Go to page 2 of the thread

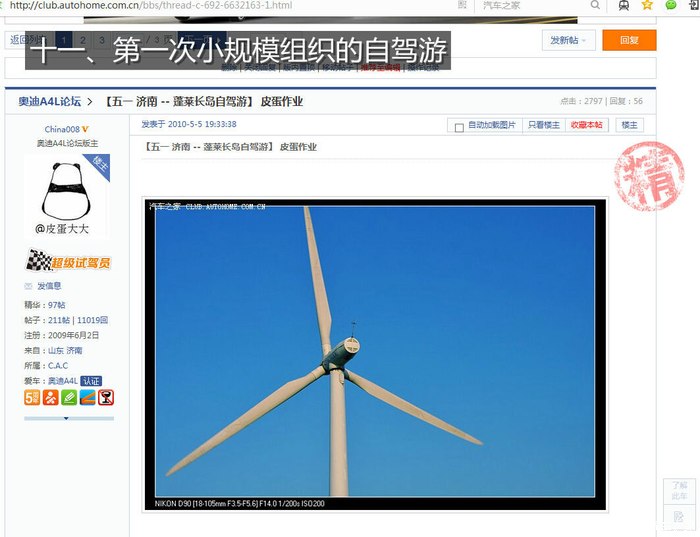point(83,40)
